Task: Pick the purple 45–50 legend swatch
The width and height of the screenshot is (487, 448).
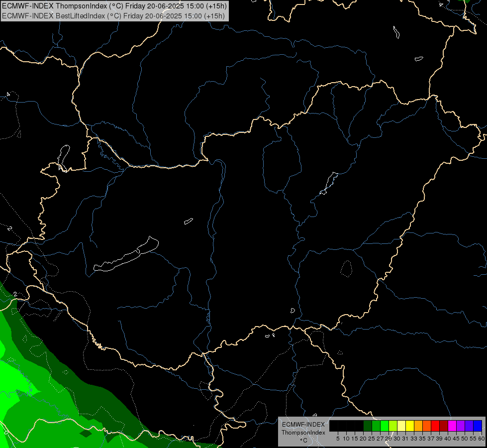Action: point(461,426)
